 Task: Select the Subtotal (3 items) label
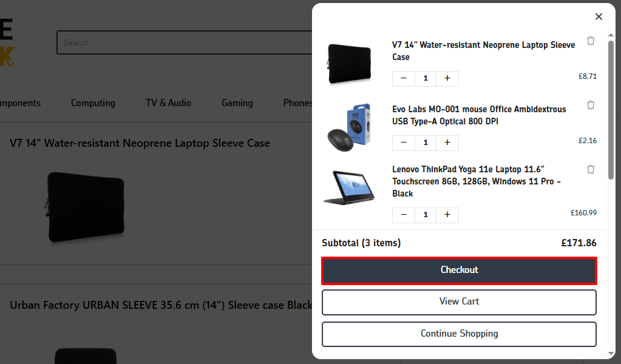[x=361, y=243]
